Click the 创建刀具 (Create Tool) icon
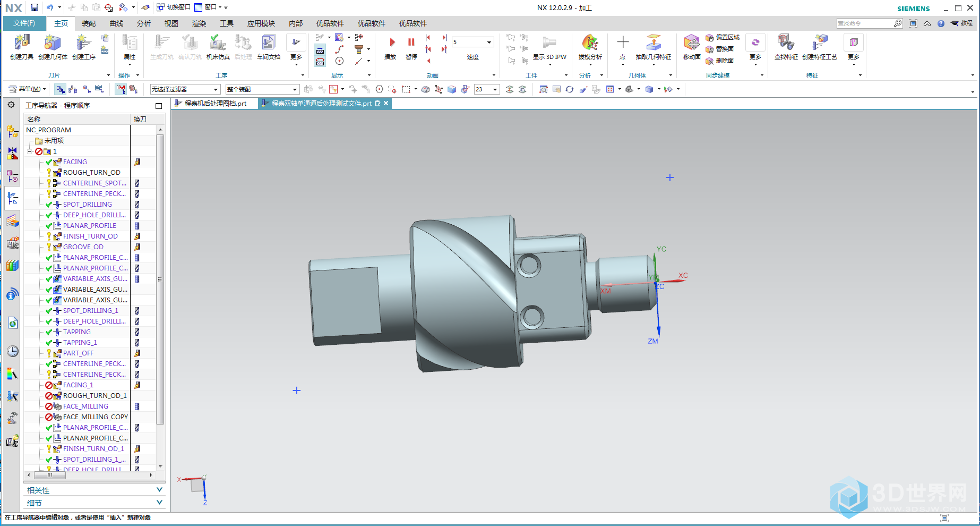Image resolution: width=980 pixels, height=526 pixels. click(22, 43)
